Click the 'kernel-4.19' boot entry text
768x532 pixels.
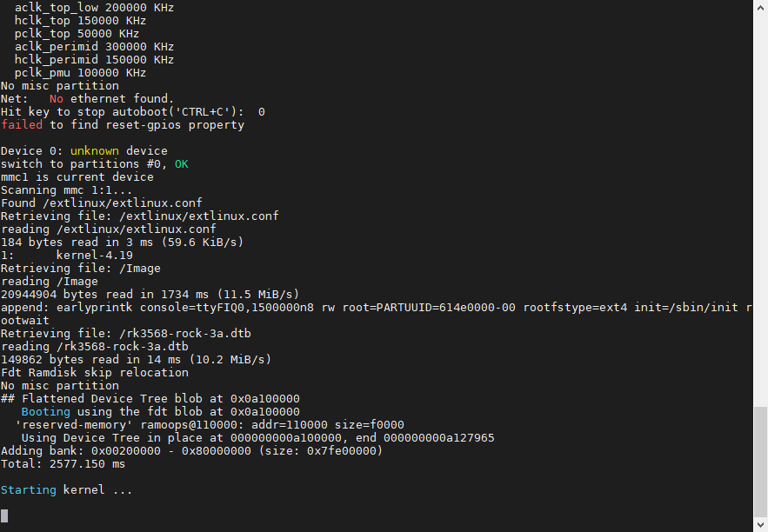tap(94, 256)
